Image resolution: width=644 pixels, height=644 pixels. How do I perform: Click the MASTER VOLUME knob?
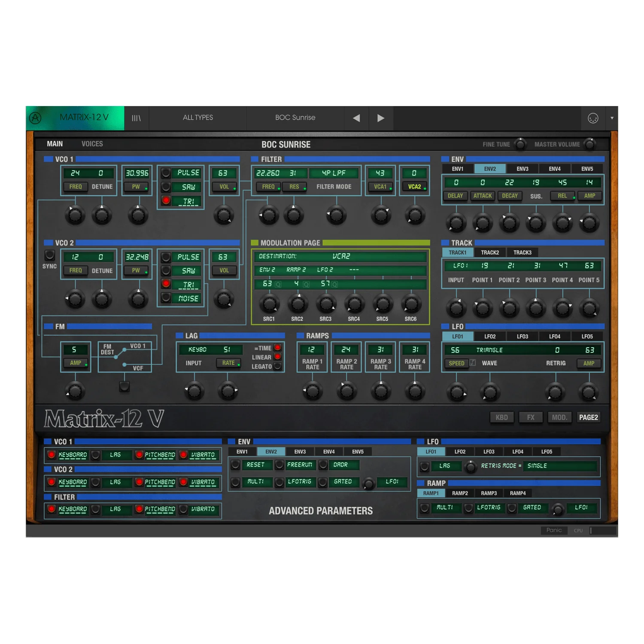click(590, 144)
